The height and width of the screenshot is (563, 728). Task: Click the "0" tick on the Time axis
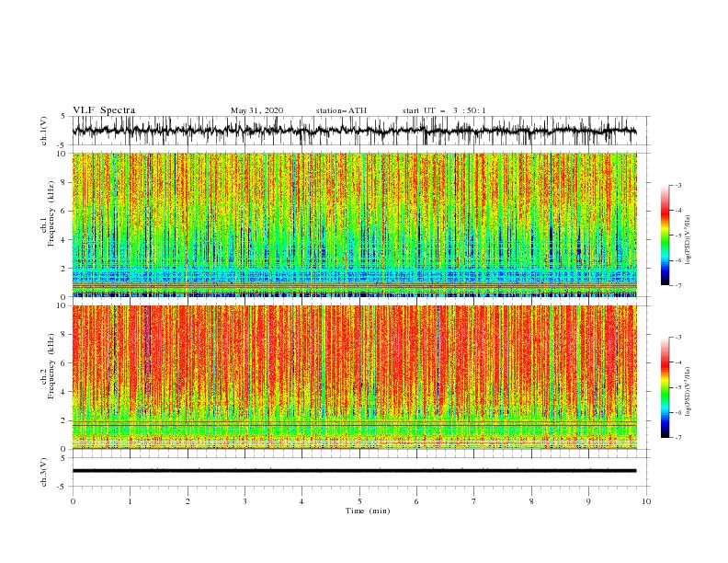coord(73,501)
